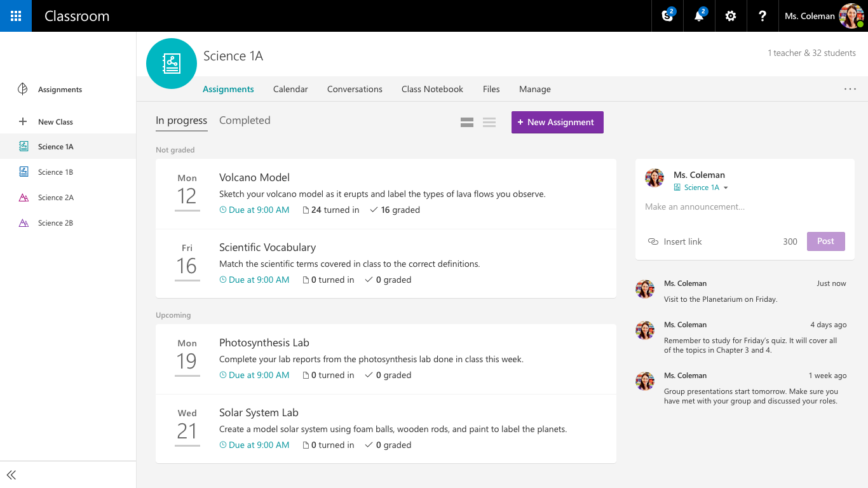Open the more options ellipsis menu
868x488 pixels.
point(850,89)
